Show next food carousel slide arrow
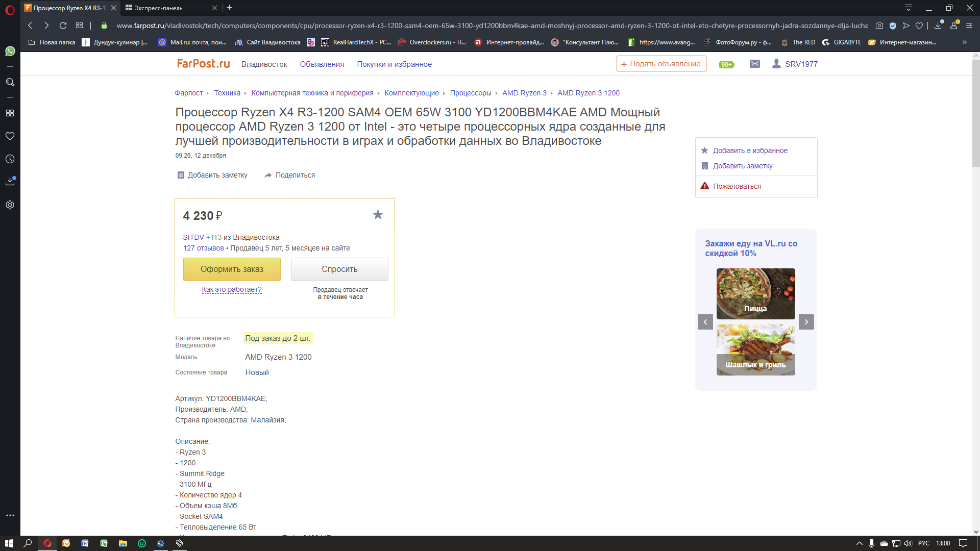Viewport: 980px width, 551px height. [806, 322]
